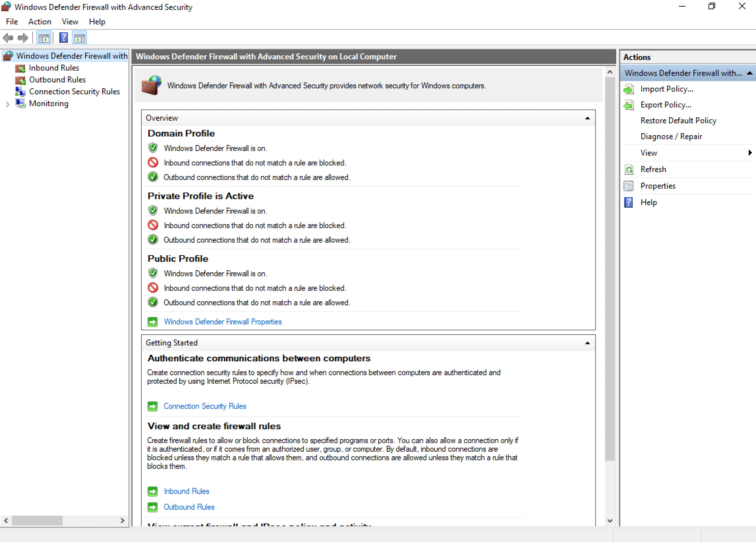
Task: Collapse the Getting Started section
Action: (587, 343)
